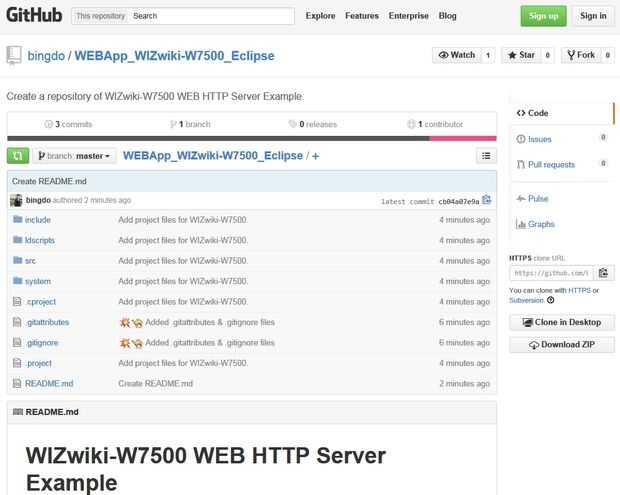The width and height of the screenshot is (620, 495).
Task: Copy the latest commit SHA clipboard icon
Action: pos(487,200)
